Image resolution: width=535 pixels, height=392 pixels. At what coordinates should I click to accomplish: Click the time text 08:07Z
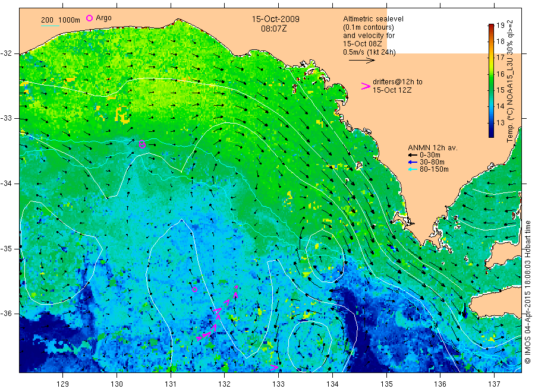click(x=274, y=29)
